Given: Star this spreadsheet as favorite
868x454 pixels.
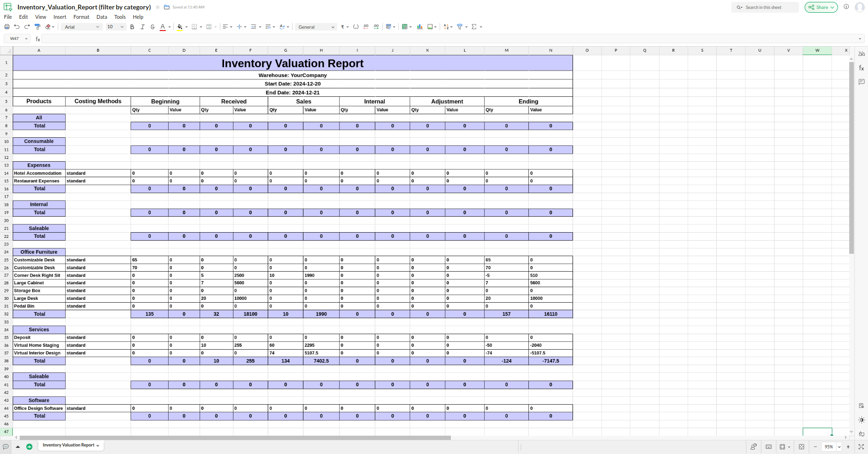Looking at the screenshot, I should [x=158, y=7].
